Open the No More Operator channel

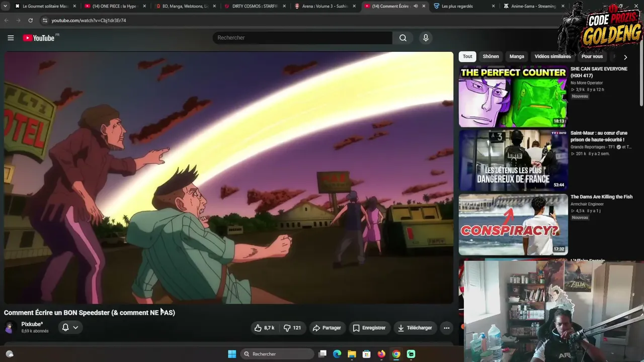click(x=587, y=82)
